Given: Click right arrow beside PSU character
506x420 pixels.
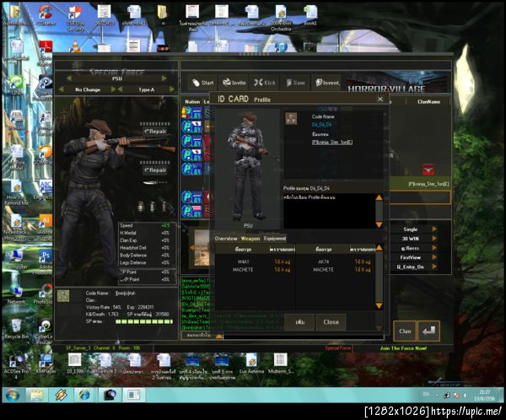Looking at the screenshot, I should point(164,78).
